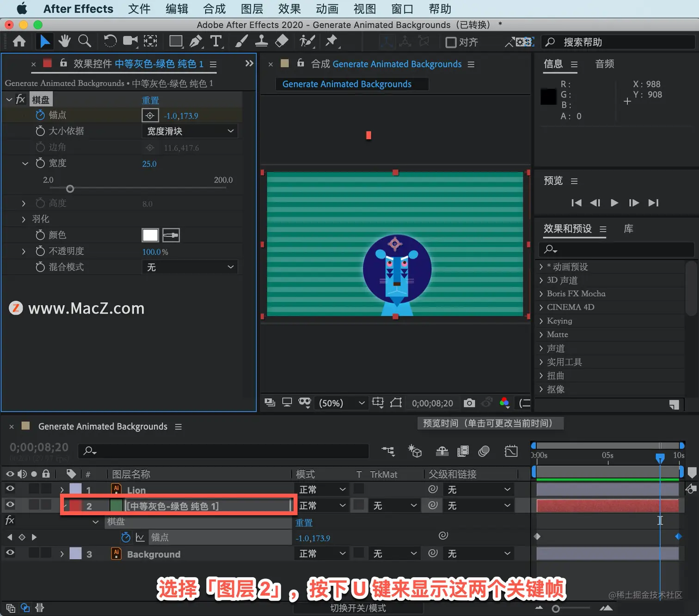Open the show channel RGB icon

tap(504, 403)
